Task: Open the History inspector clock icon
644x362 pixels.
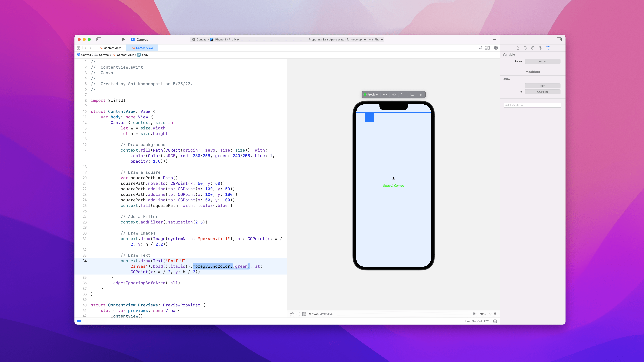Action: (x=525, y=48)
